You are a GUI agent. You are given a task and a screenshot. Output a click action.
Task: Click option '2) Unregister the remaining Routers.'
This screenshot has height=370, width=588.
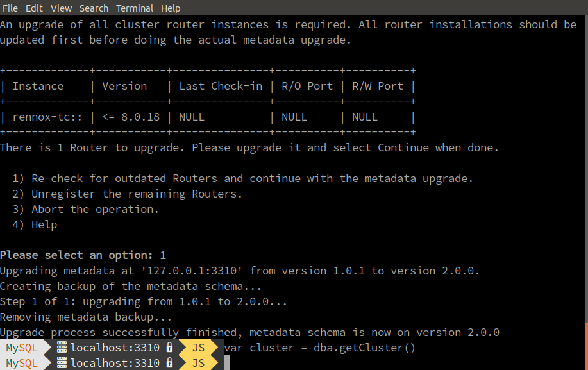pos(128,194)
